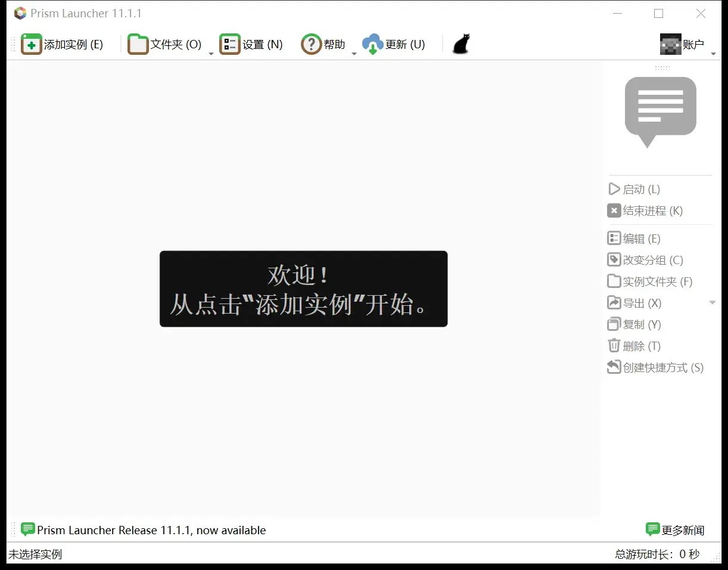728x570 pixels.
Task: Click 编辑 (E) in the side panel
Action: (634, 239)
